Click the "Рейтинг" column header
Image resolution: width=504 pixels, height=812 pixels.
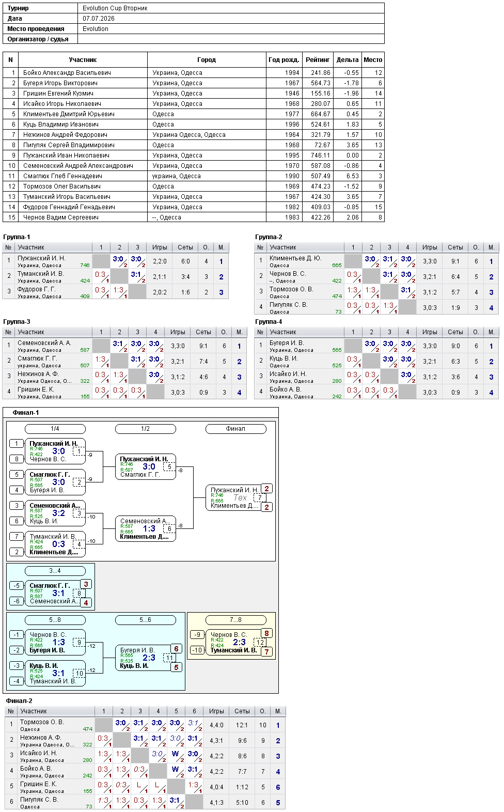(x=318, y=60)
